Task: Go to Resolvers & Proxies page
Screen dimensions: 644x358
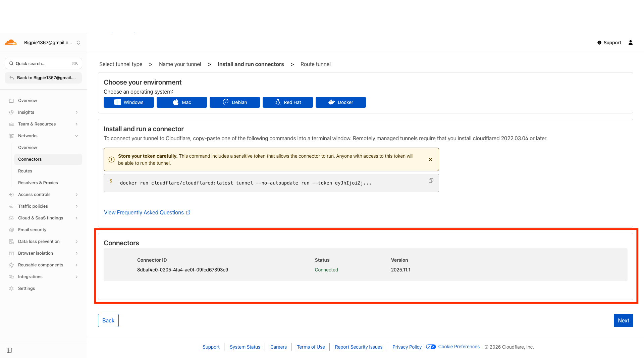Action: point(38,183)
